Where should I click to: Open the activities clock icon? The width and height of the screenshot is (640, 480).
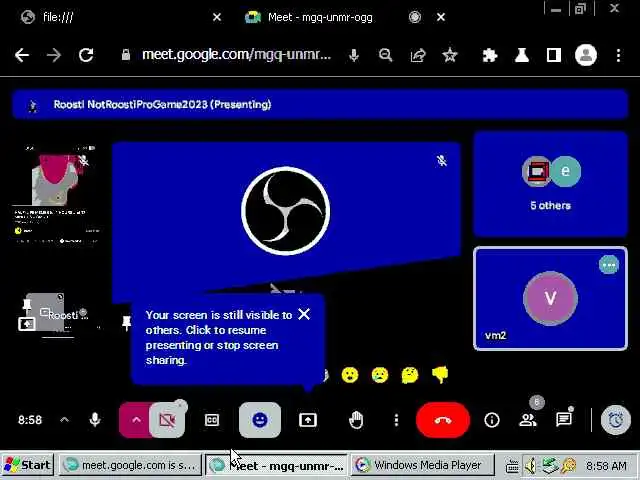pyautogui.click(x=616, y=420)
